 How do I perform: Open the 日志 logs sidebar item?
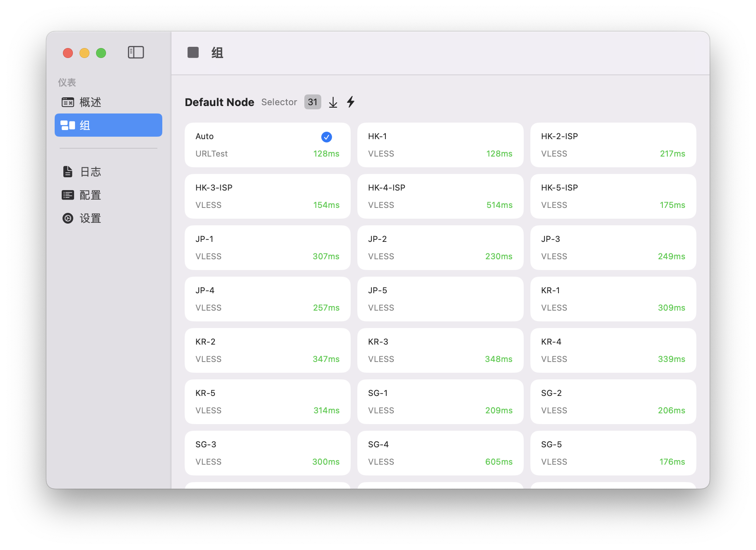click(108, 172)
